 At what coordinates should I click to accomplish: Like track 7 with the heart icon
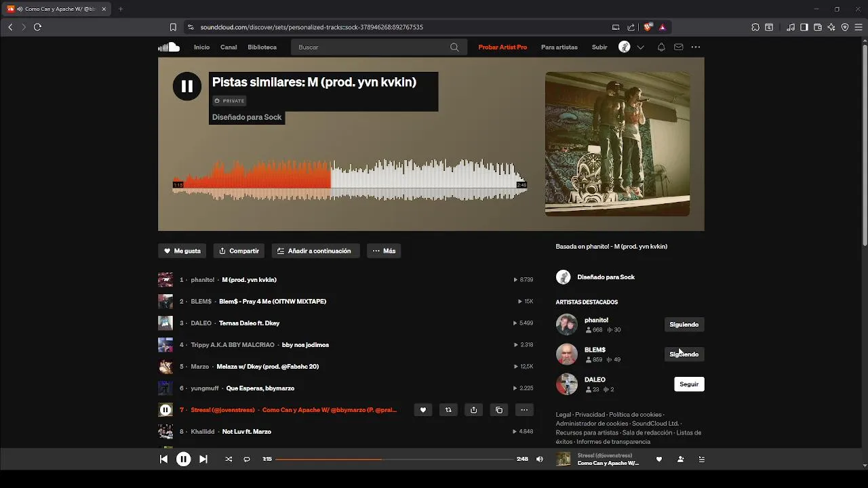pyautogui.click(x=422, y=410)
